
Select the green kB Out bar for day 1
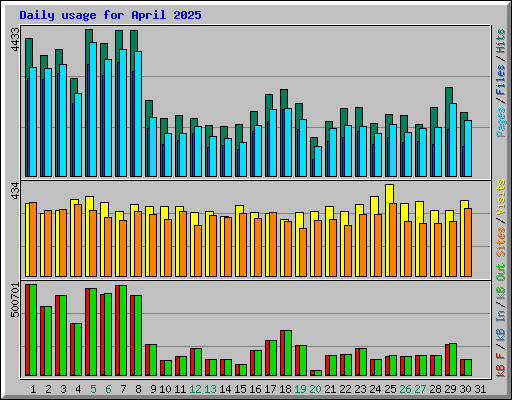(x=33, y=330)
